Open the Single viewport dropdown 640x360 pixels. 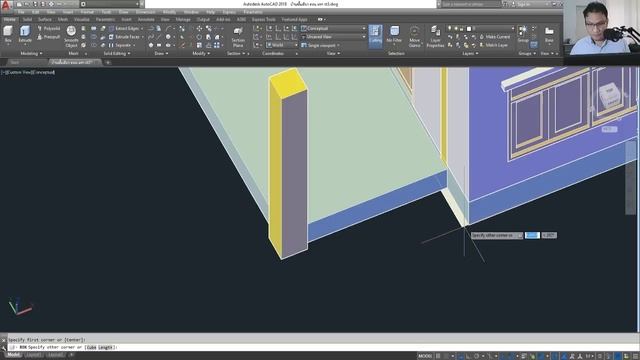pyautogui.click(x=321, y=45)
